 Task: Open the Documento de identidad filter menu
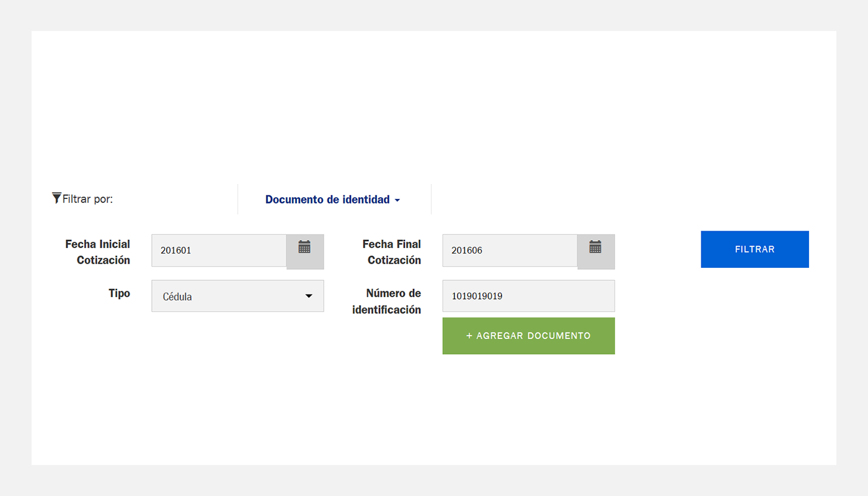333,200
